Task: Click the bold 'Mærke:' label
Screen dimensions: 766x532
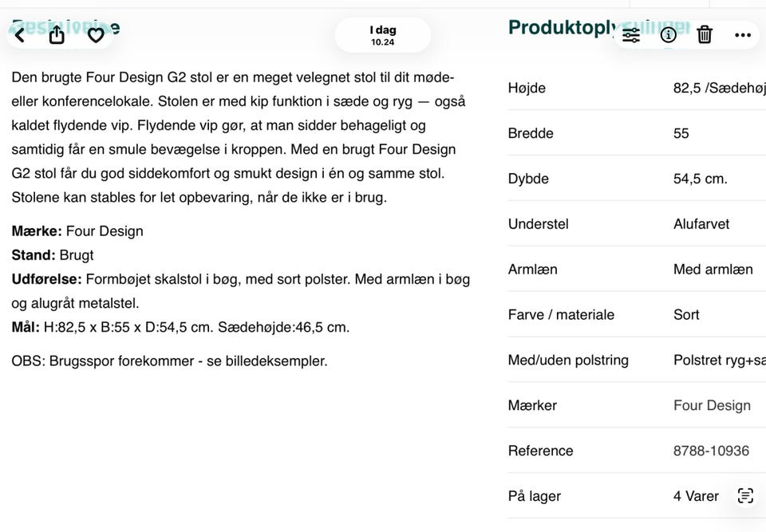Action: (x=37, y=231)
